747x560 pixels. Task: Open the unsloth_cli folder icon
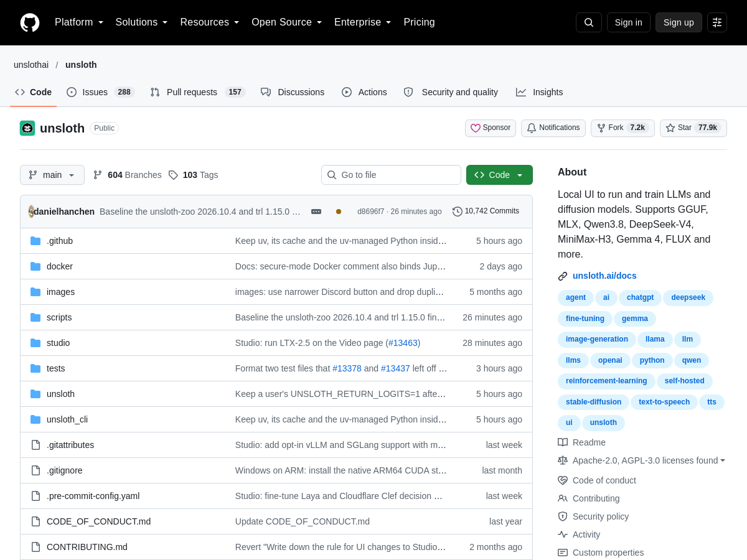pos(35,419)
